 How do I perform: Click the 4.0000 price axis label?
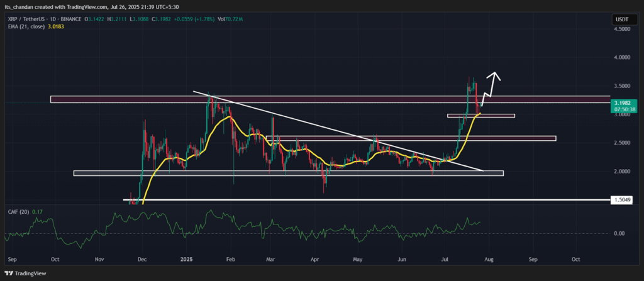point(621,57)
